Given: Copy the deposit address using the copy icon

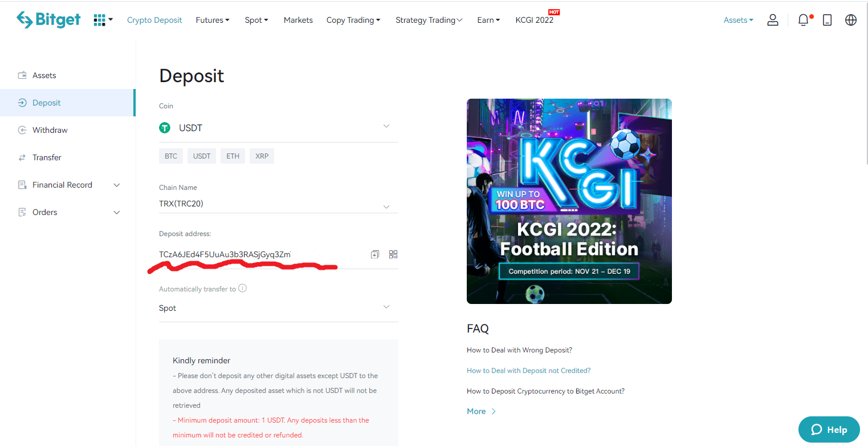Looking at the screenshot, I should click(374, 254).
